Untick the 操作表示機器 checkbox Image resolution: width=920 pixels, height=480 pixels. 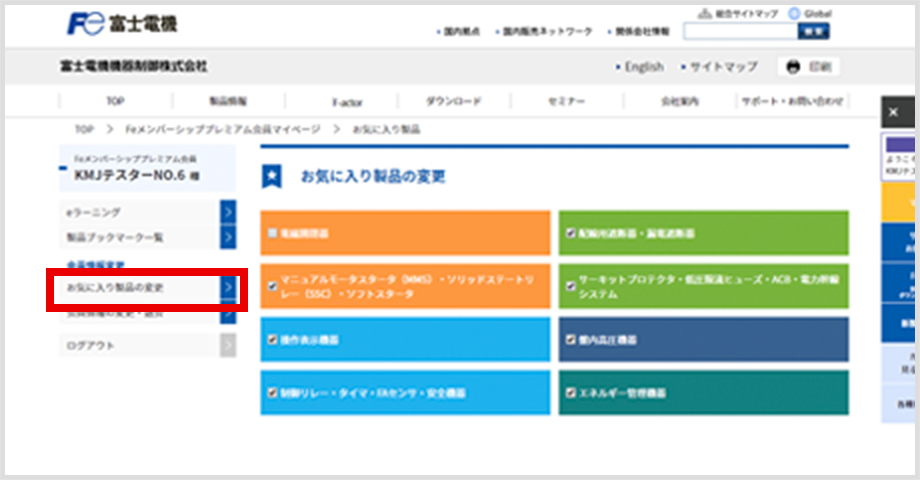click(x=272, y=339)
